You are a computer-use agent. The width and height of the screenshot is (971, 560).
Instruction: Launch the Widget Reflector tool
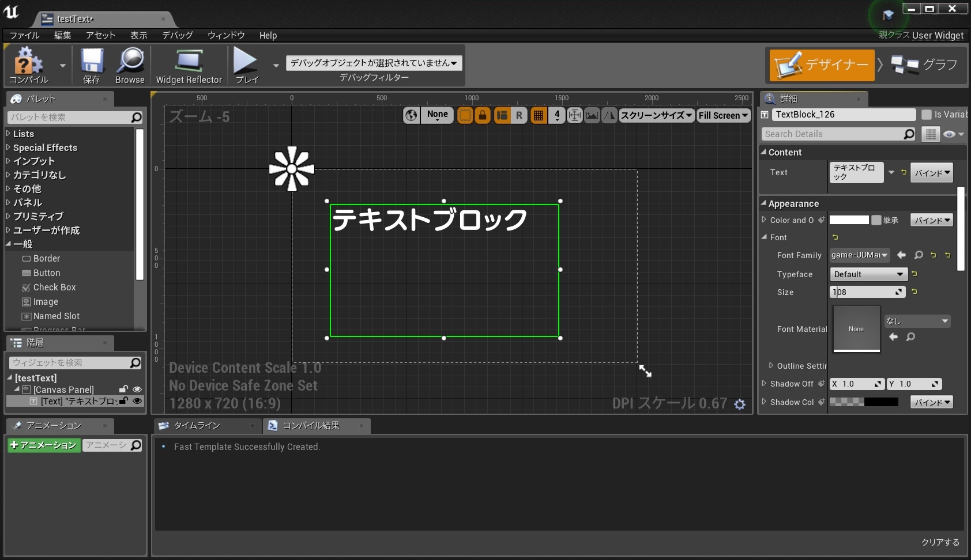point(189,61)
